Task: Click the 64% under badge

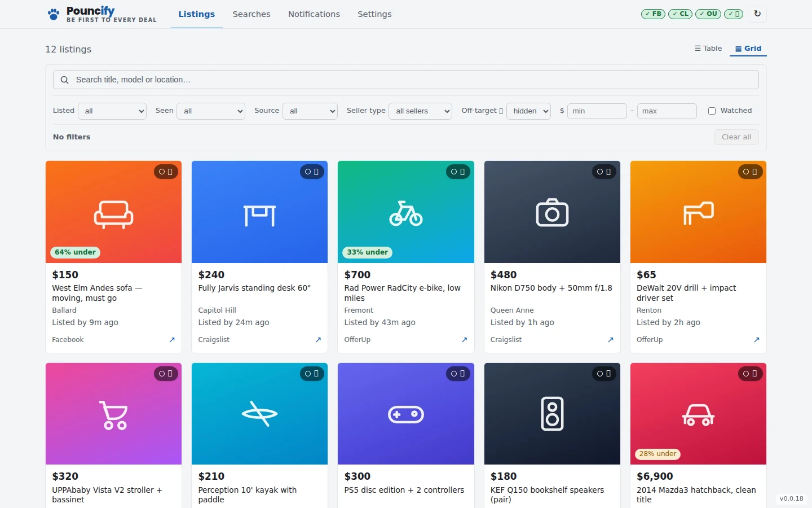Action: [x=76, y=252]
